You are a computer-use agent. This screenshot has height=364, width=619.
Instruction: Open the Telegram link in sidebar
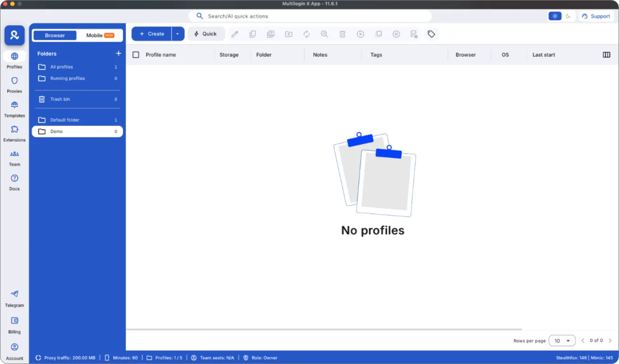point(14,299)
